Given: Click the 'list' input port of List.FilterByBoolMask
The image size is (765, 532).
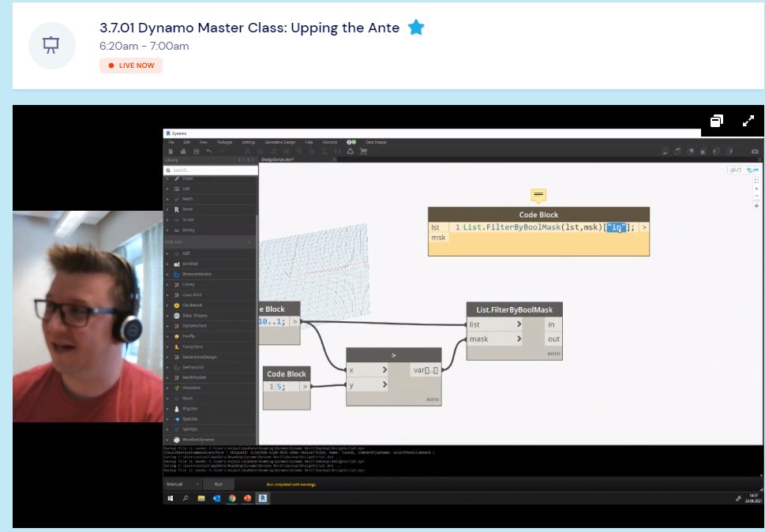Looking at the screenshot, I should pyautogui.click(x=495, y=324).
